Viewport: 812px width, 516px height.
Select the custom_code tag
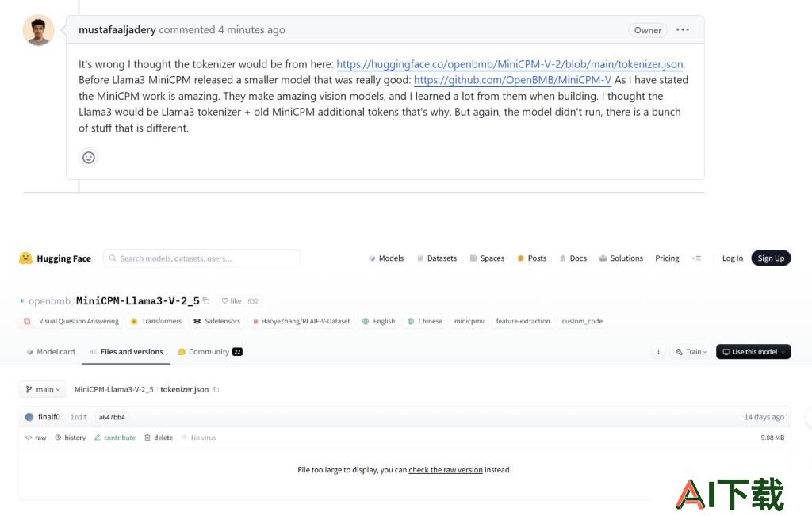point(582,321)
